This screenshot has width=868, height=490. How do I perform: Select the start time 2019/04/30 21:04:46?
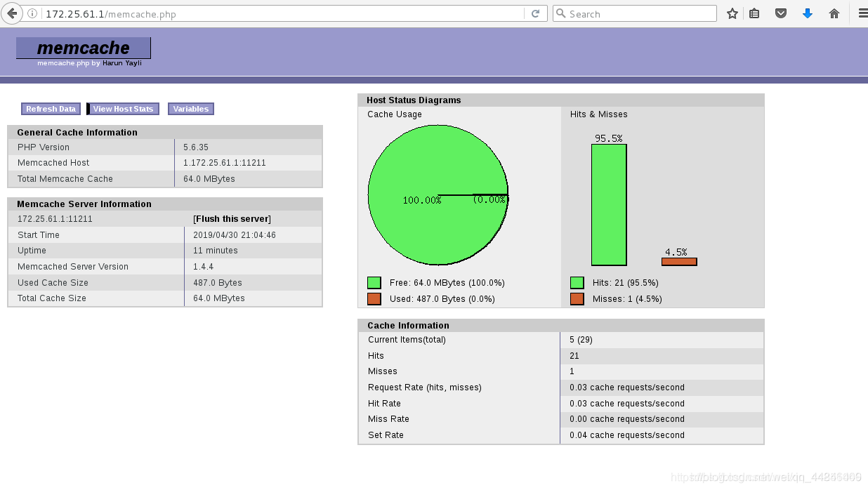click(x=235, y=235)
